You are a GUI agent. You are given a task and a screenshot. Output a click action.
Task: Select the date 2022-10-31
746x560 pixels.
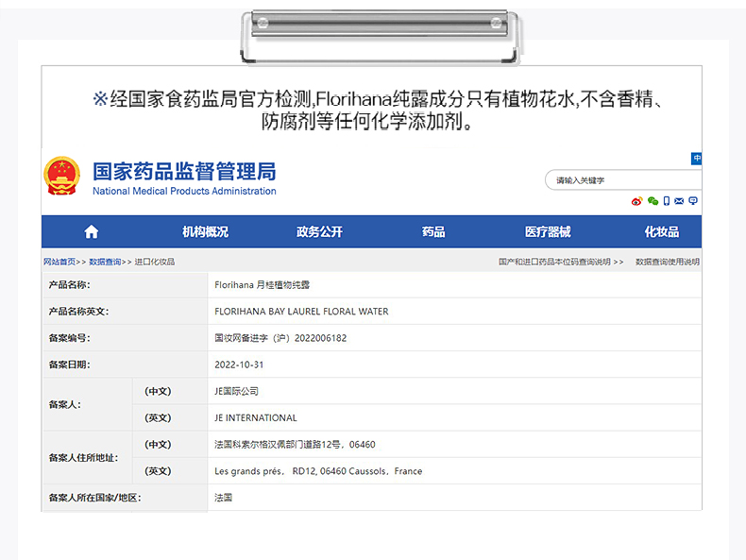239,365
